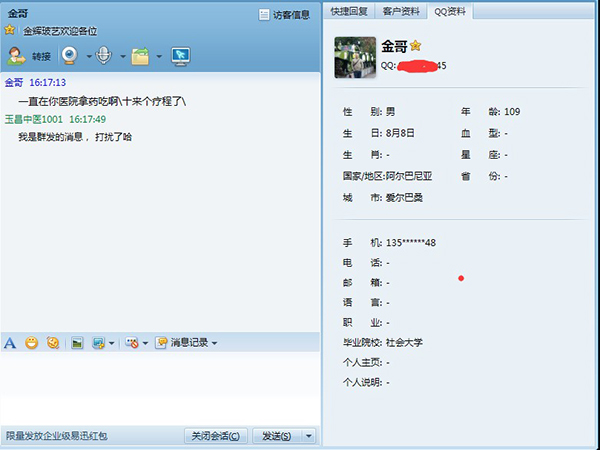Click the 限量发放企业级易迅红包 link
600x450 pixels.
pyautogui.click(x=57, y=436)
